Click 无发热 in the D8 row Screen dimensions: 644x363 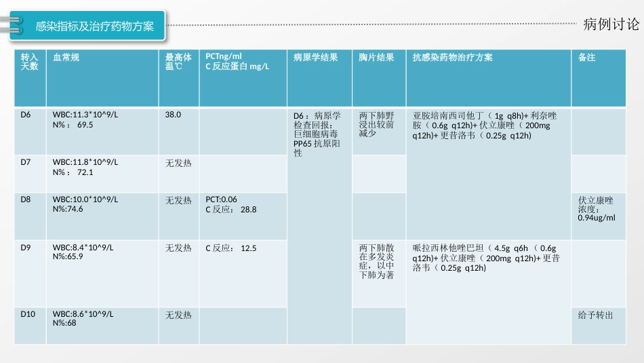(178, 200)
